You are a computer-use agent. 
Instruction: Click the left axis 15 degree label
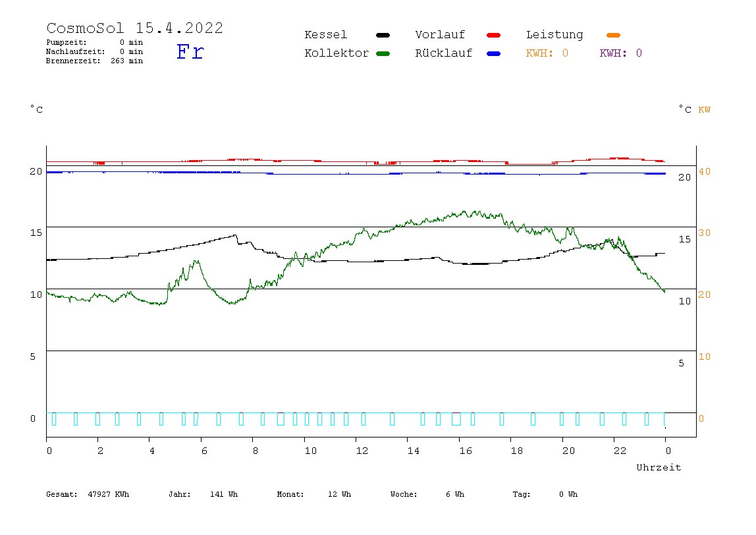[x=36, y=233]
